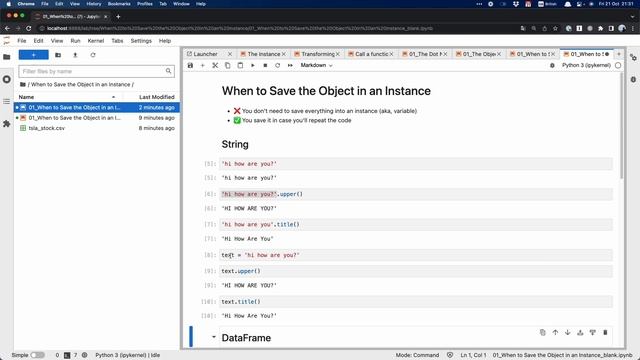Viewport: 640px width, 360px height.
Task: Open the property inspector gears icon
Action: click(633, 57)
